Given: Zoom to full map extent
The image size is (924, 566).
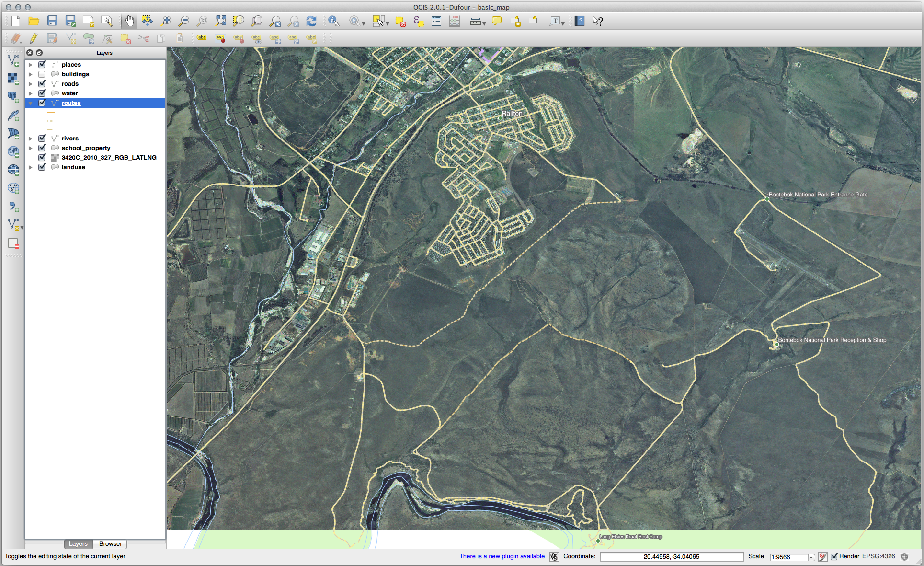Looking at the screenshot, I should coord(220,21).
